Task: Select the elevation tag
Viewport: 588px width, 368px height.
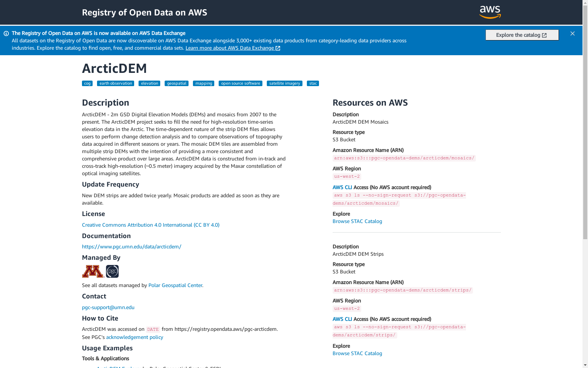Action: tap(149, 84)
